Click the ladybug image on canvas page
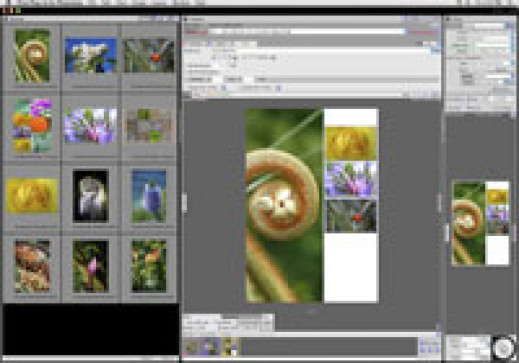The width and height of the screenshot is (519, 363). pos(351,216)
